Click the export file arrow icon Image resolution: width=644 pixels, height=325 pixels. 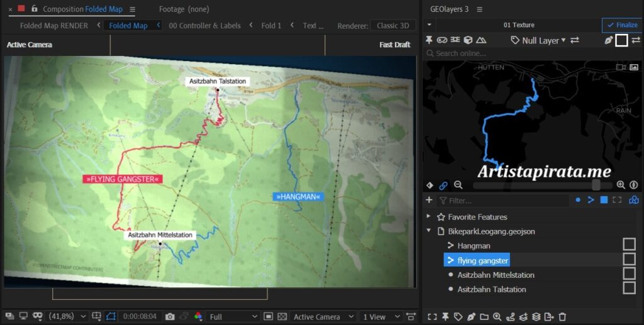[548, 316]
